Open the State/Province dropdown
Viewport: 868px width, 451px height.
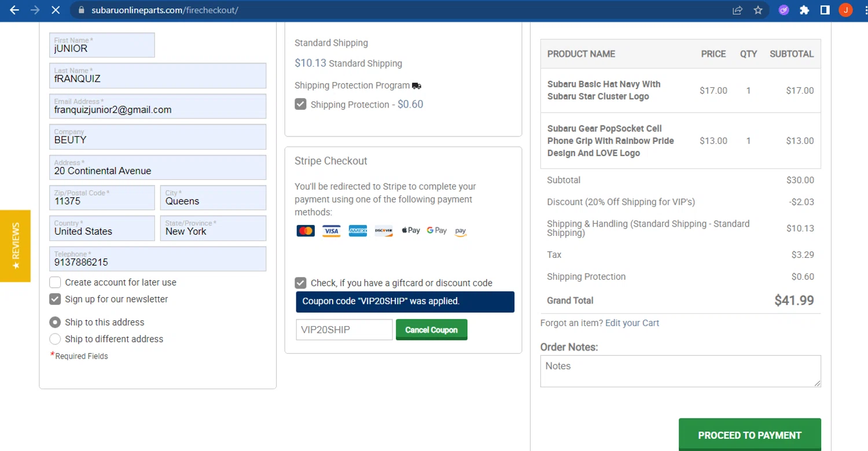[213, 228]
